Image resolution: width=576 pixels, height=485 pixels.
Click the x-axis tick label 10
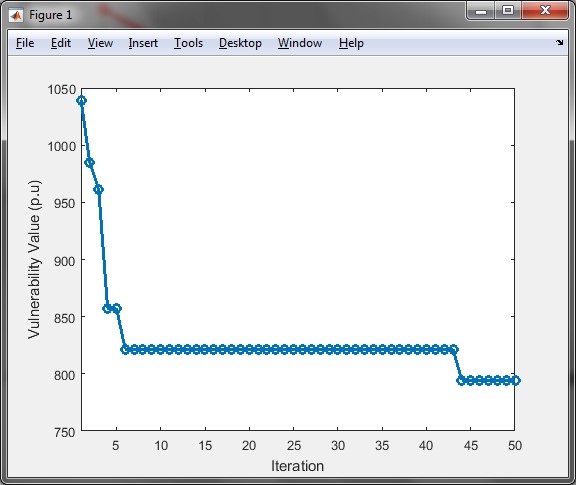pyautogui.click(x=161, y=446)
